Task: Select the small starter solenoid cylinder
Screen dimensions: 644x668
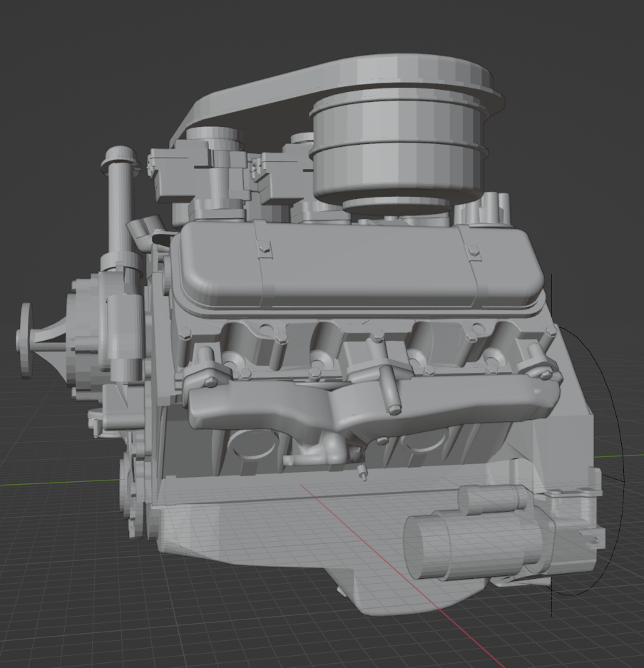Action: click(x=494, y=499)
